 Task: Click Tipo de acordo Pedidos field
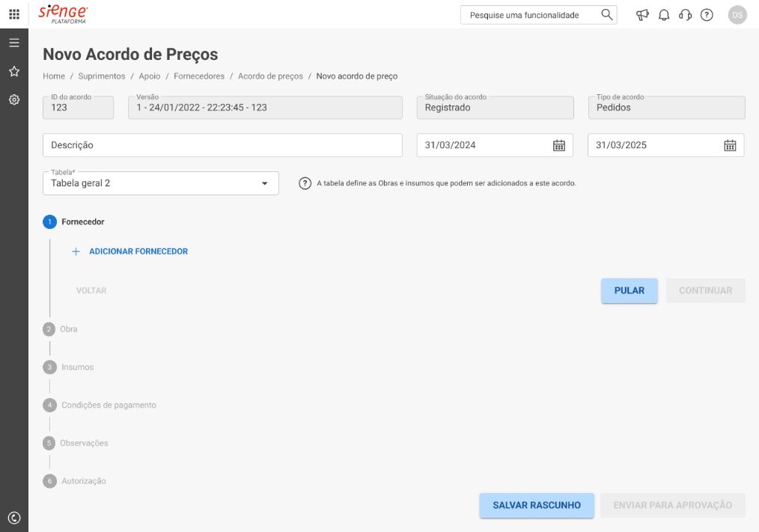tap(666, 108)
